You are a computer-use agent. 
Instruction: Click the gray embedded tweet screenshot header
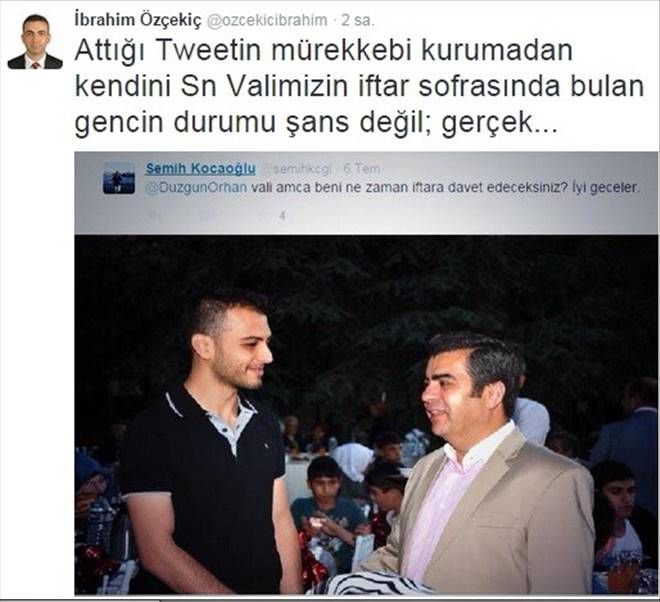coord(366,193)
